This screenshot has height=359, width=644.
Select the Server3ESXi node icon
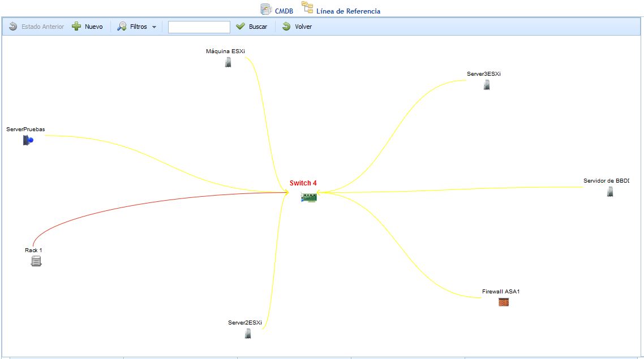[486, 85]
